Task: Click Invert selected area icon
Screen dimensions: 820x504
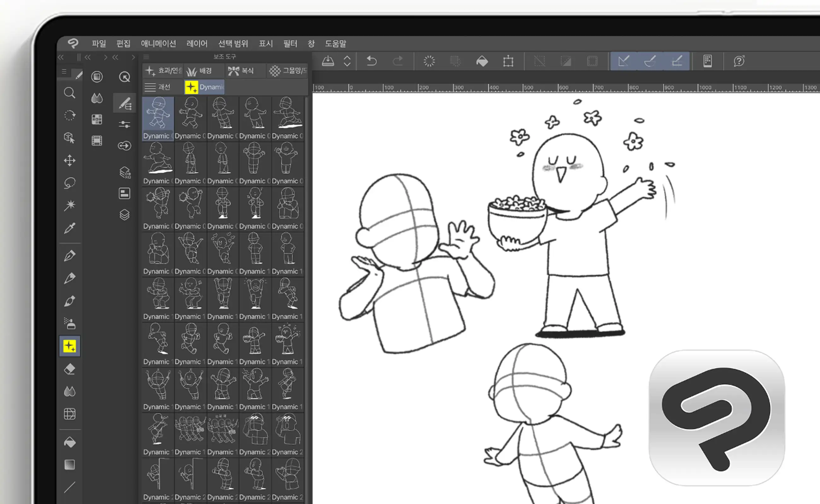Action: (x=566, y=61)
